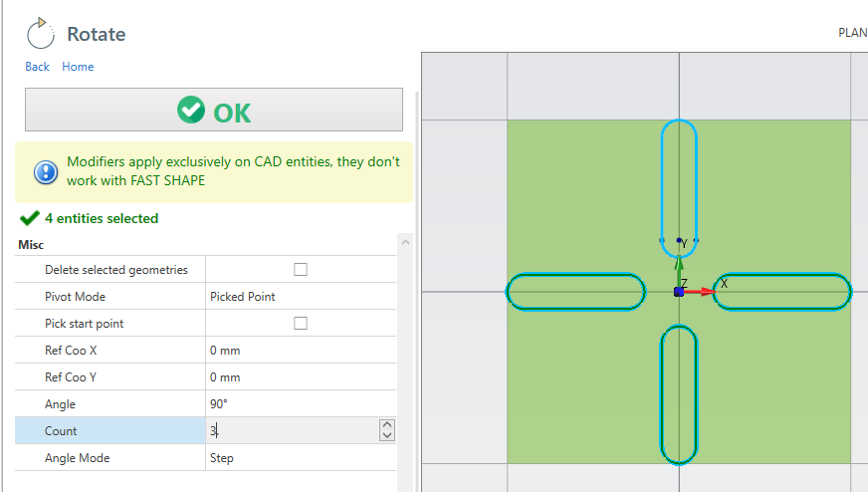This screenshot has height=492, width=868.
Task: Toggle Pick start point checkbox
Action: point(301,324)
